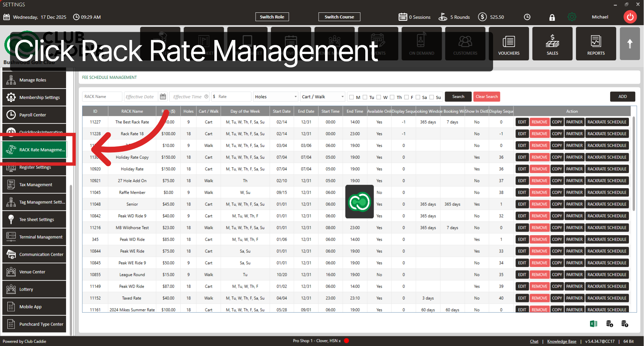Open the Cart / Walk dropdown
This screenshot has height=346, width=644.
[322, 97]
